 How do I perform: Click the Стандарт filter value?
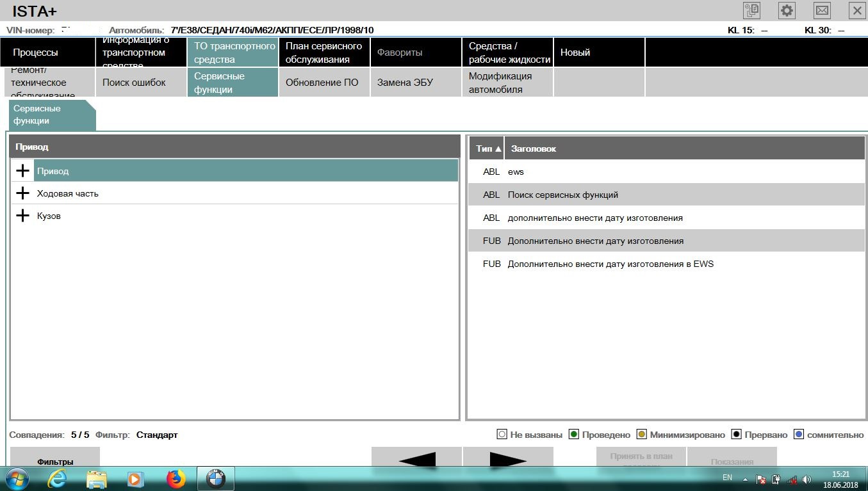(157, 435)
